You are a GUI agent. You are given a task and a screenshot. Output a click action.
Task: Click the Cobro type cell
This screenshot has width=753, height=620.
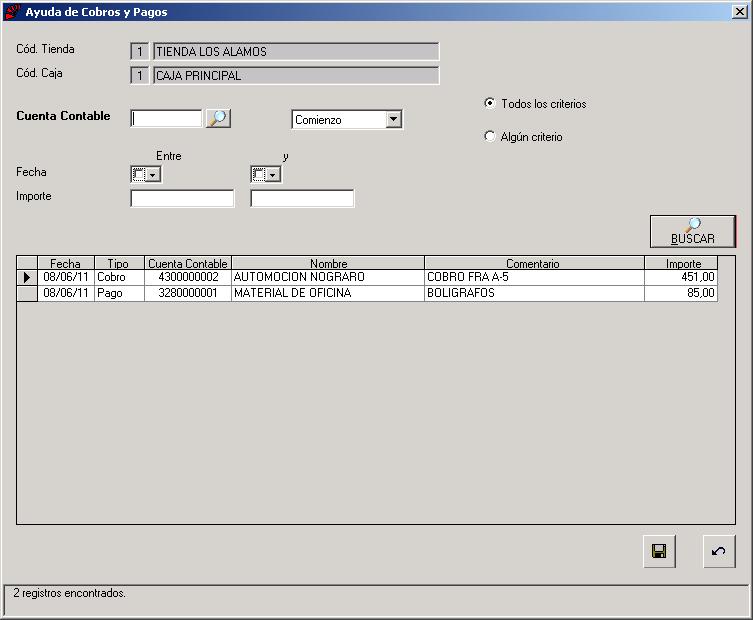coord(119,277)
